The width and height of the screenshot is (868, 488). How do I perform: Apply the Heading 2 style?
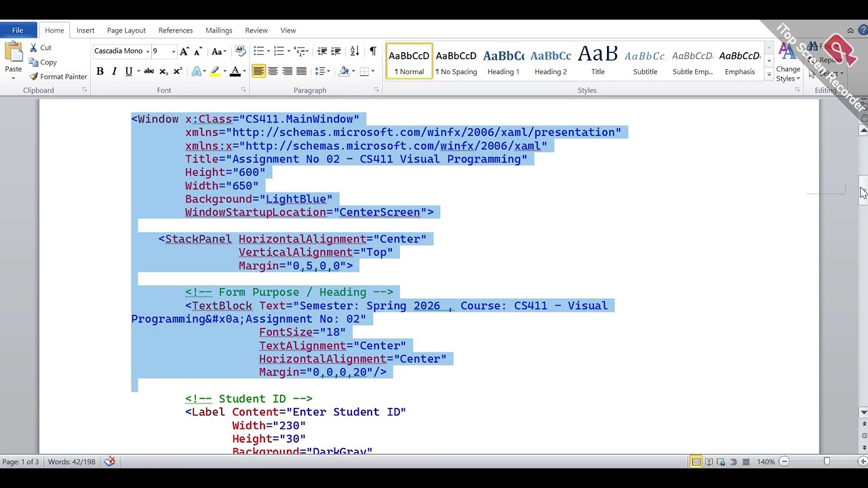tap(551, 62)
